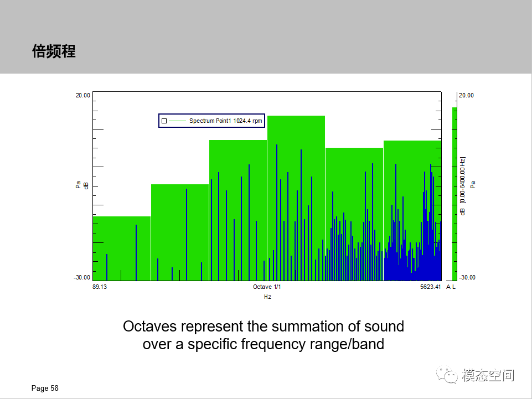Screen dimensions: 532x399
Task: Click the green legend line sample
Action: coord(178,121)
